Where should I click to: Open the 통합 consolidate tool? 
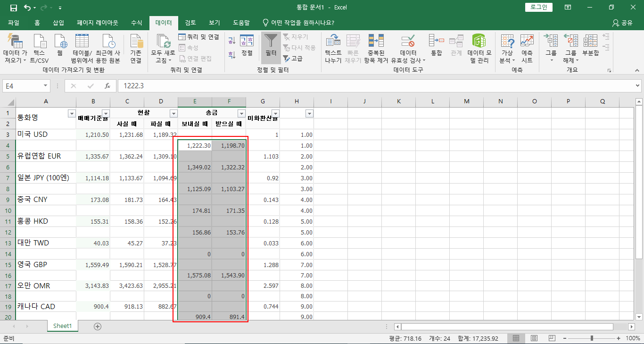(x=437, y=45)
